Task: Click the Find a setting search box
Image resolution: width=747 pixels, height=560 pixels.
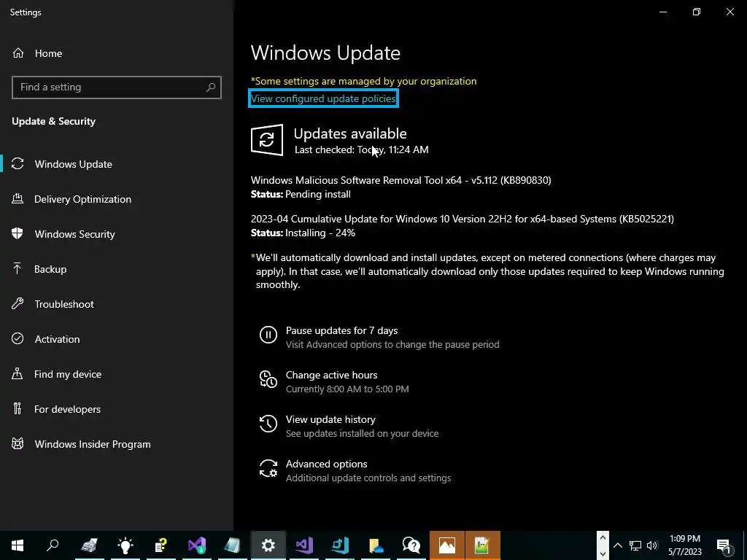Action: coord(116,87)
